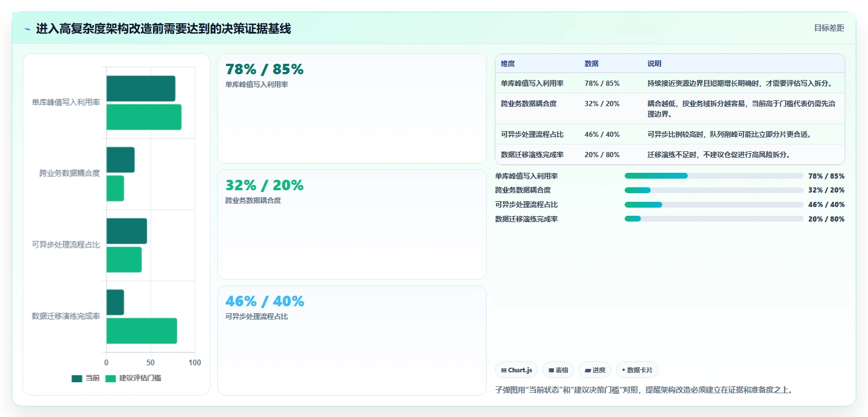Click the 进度 tag chip
868x417 pixels.
595,370
